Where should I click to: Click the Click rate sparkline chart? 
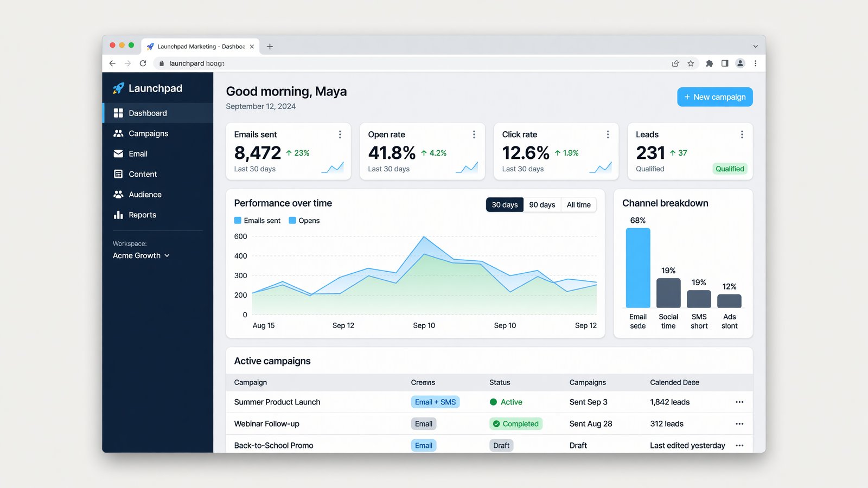click(601, 168)
